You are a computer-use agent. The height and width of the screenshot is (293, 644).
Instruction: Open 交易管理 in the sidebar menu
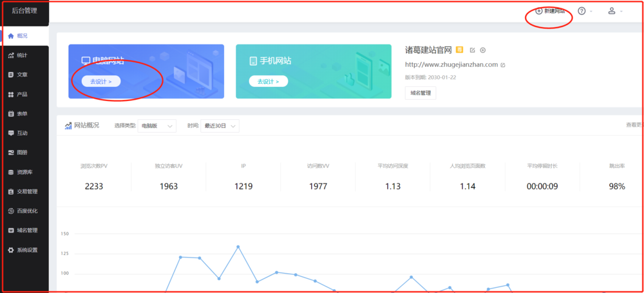[x=27, y=191]
